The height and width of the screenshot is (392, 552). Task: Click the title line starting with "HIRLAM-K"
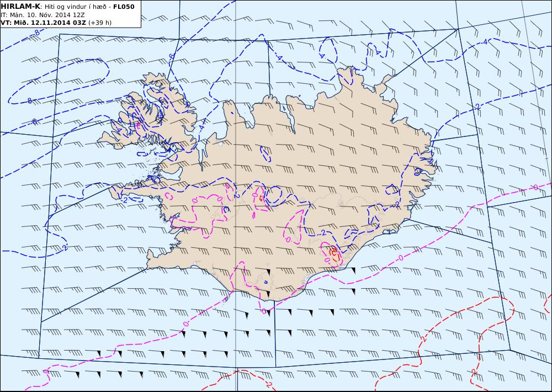[x=67, y=7]
